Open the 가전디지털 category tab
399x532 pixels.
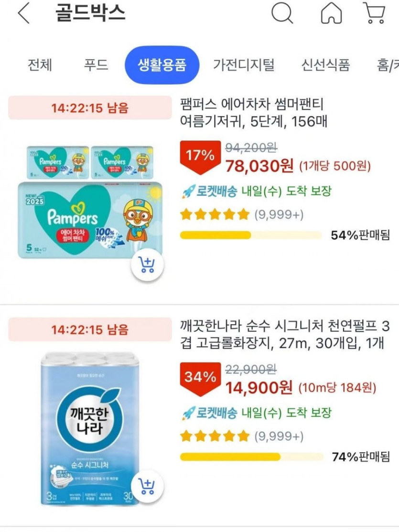(244, 65)
